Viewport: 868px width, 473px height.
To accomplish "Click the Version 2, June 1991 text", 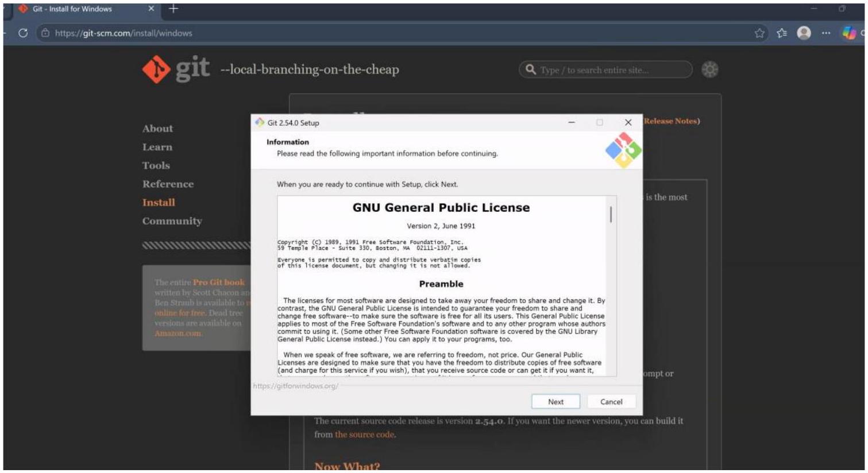I will (441, 226).
